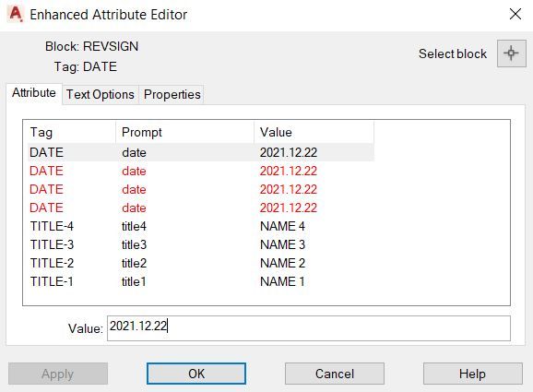Open Help for the attribute editor

pos(472,374)
